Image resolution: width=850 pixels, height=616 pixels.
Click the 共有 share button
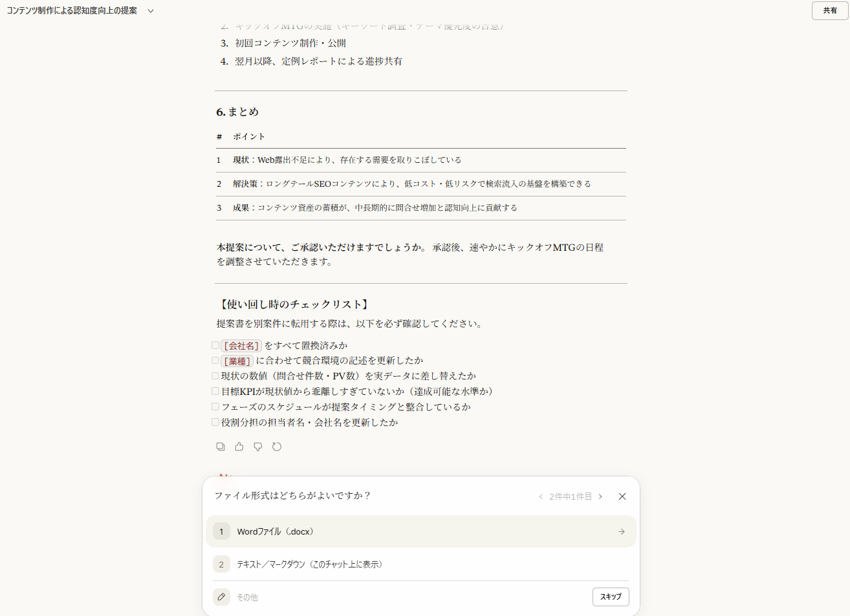pyautogui.click(x=829, y=10)
